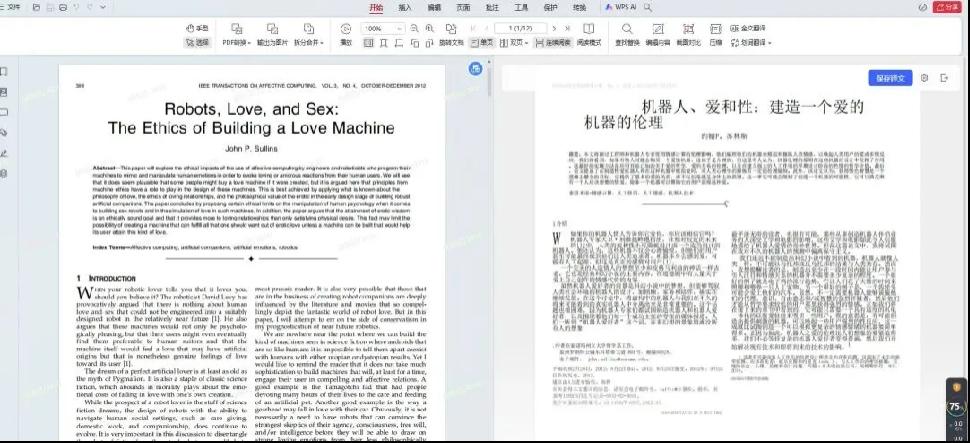Image resolution: width=970 pixels, height=443 pixels.
Task: Click the redo arrow in quick access bar
Action: coord(90,7)
